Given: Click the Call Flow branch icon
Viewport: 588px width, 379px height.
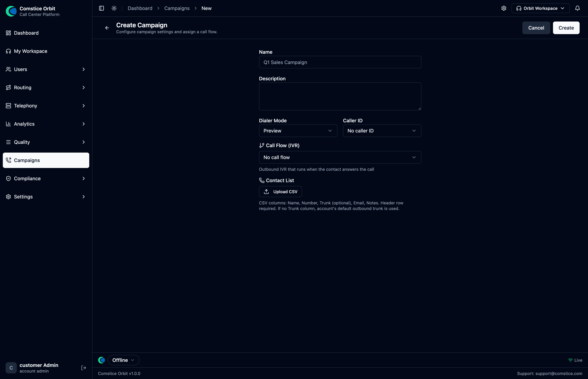Looking at the screenshot, I should 262,145.
